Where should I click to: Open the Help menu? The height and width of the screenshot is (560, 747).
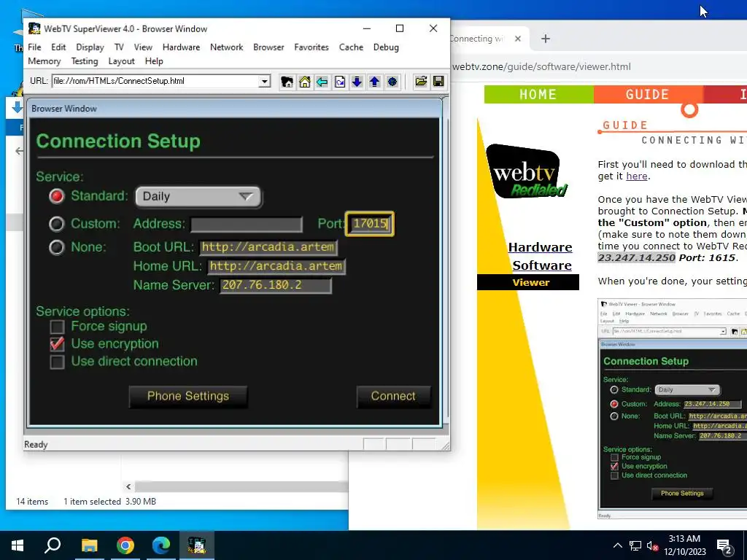click(x=154, y=61)
